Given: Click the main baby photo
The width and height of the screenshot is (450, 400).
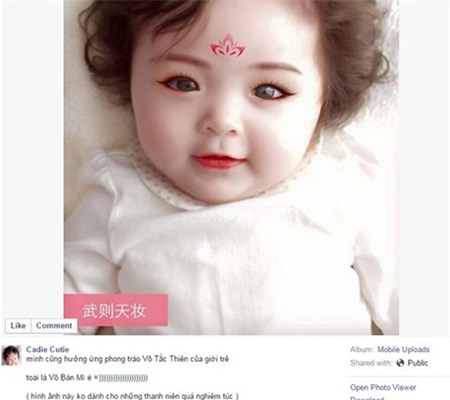Looking at the screenshot, I should [x=231, y=167].
